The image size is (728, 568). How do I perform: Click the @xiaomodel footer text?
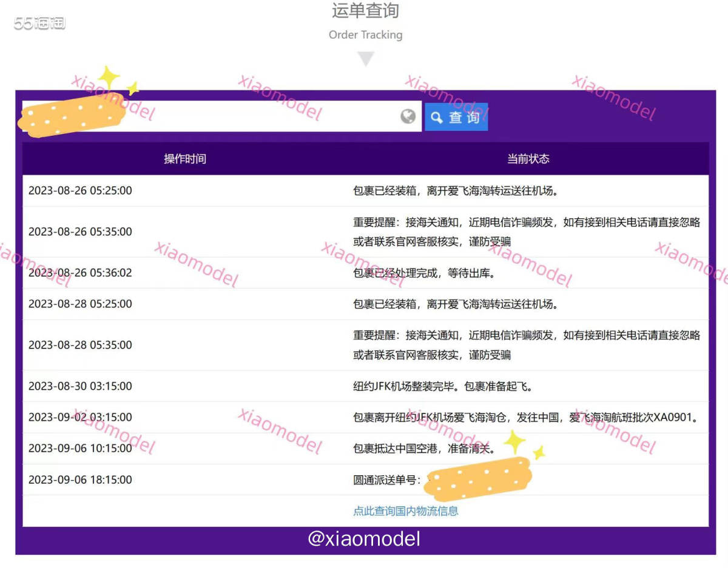[x=365, y=538]
